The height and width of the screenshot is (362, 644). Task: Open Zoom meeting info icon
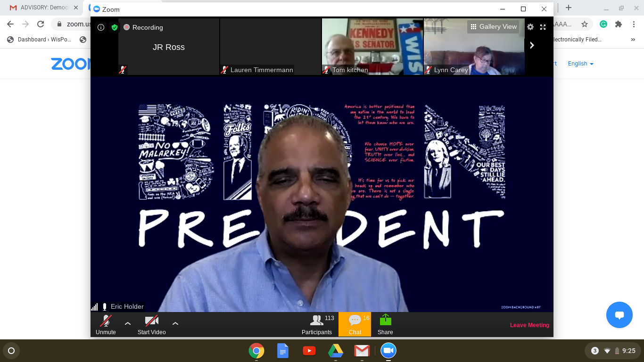(x=101, y=27)
